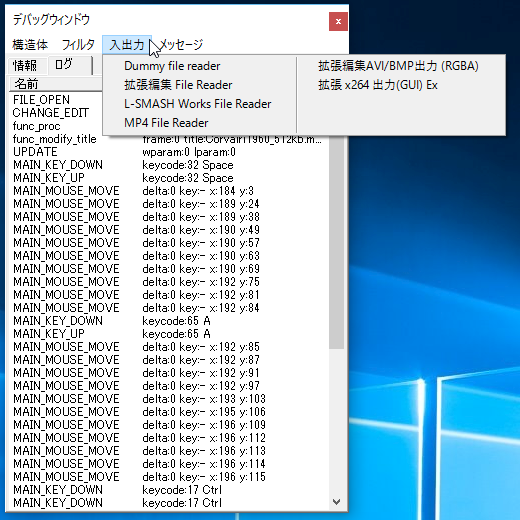Select L-SMASH Works File Reader
Screen dimensions: 520x520
pyautogui.click(x=198, y=104)
